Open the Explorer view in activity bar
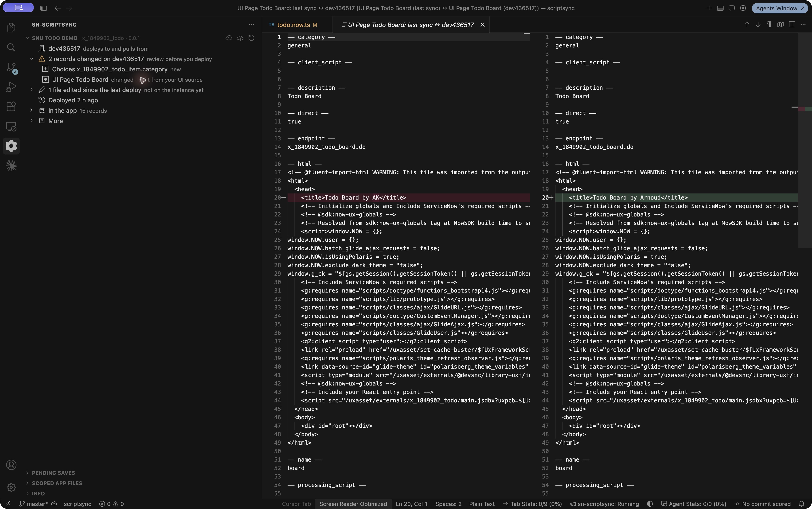Viewport: 812px width, 509px height. 11,27
